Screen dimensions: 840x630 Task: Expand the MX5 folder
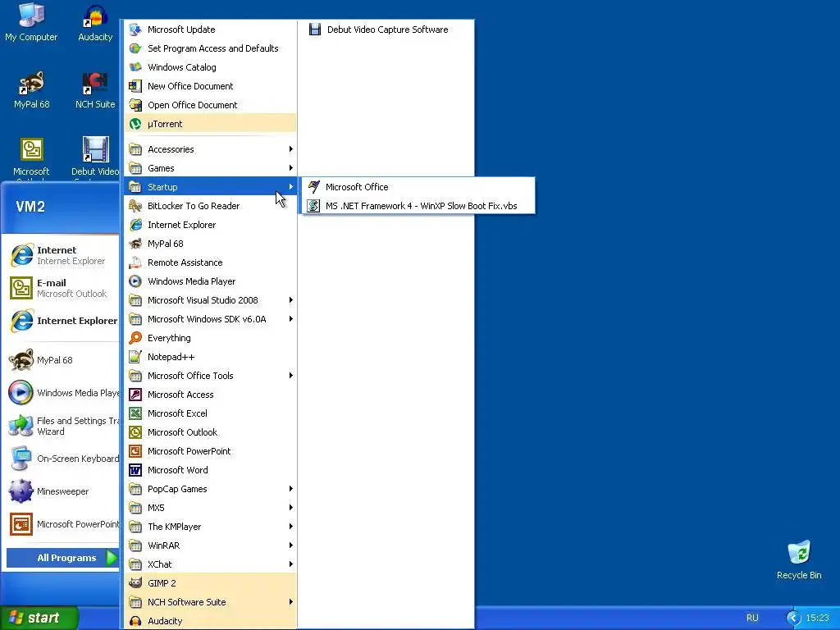coord(210,508)
